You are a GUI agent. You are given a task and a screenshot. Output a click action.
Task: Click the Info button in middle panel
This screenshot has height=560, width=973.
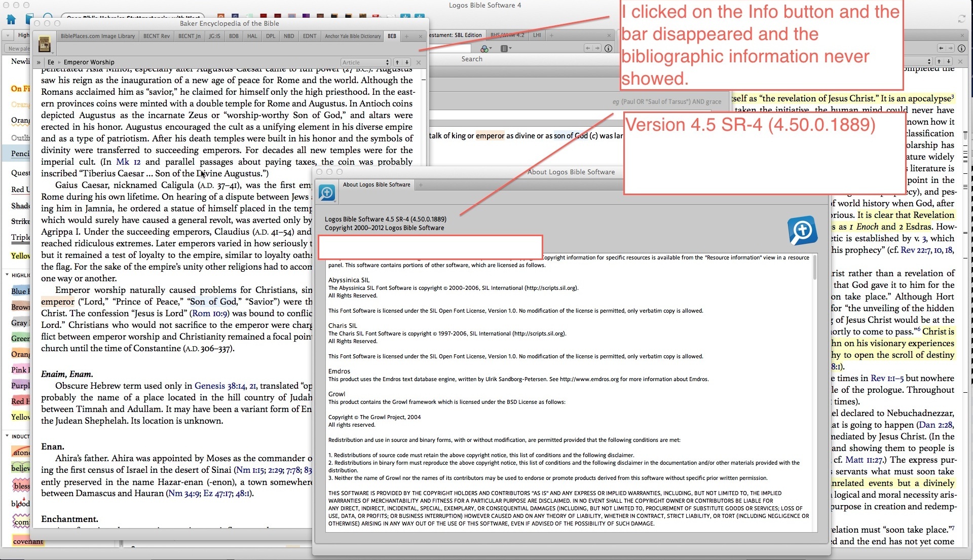click(x=609, y=48)
